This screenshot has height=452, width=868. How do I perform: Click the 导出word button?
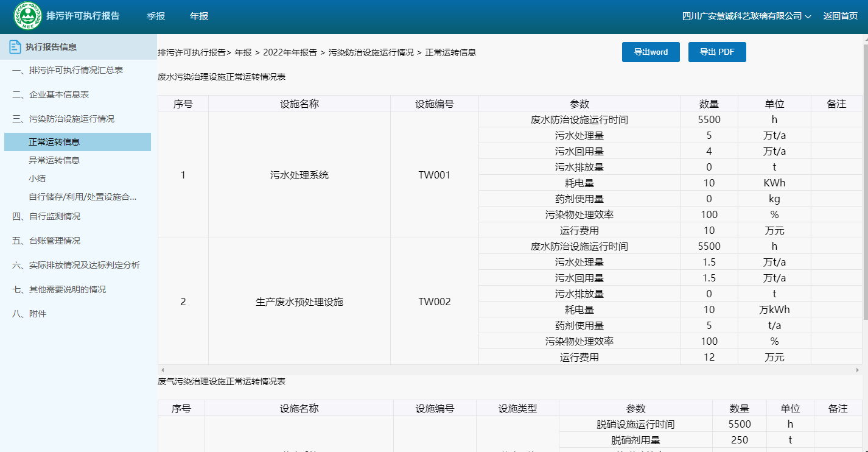tap(651, 52)
